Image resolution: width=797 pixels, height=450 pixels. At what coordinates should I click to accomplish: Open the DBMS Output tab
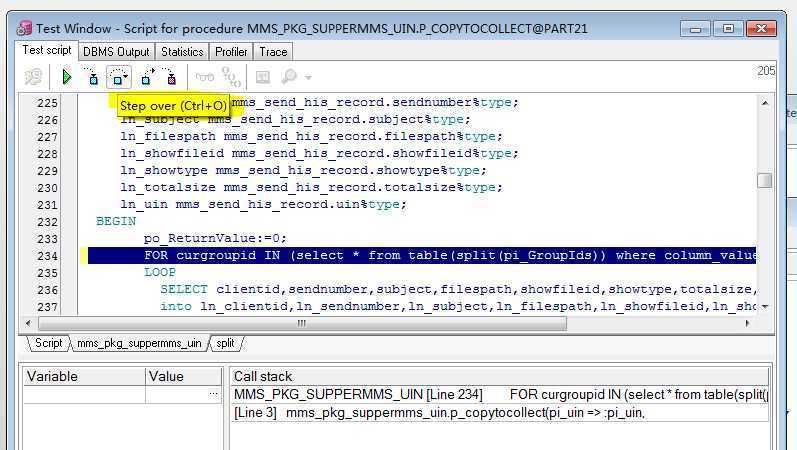[116, 52]
